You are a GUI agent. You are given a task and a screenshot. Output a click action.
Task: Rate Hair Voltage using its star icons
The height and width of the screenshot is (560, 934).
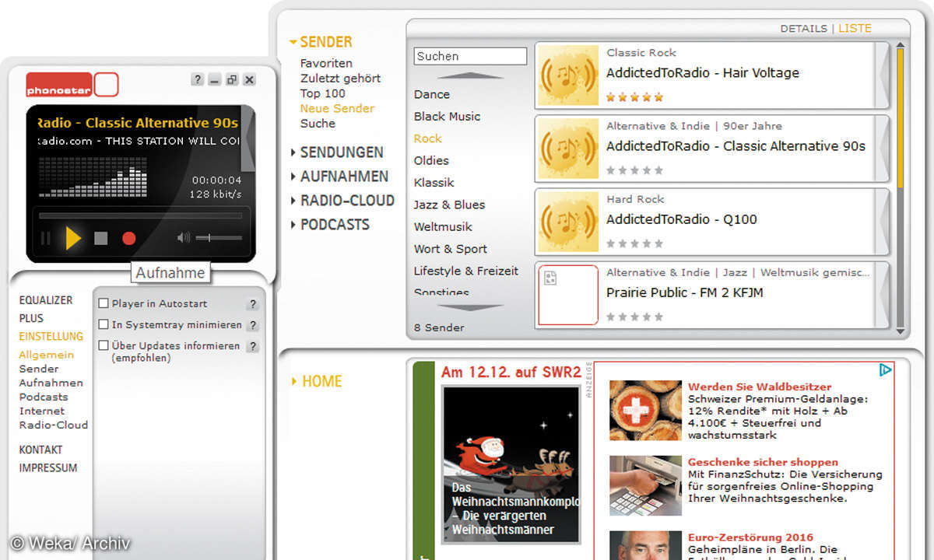pyautogui.click(x=634, y=97)
